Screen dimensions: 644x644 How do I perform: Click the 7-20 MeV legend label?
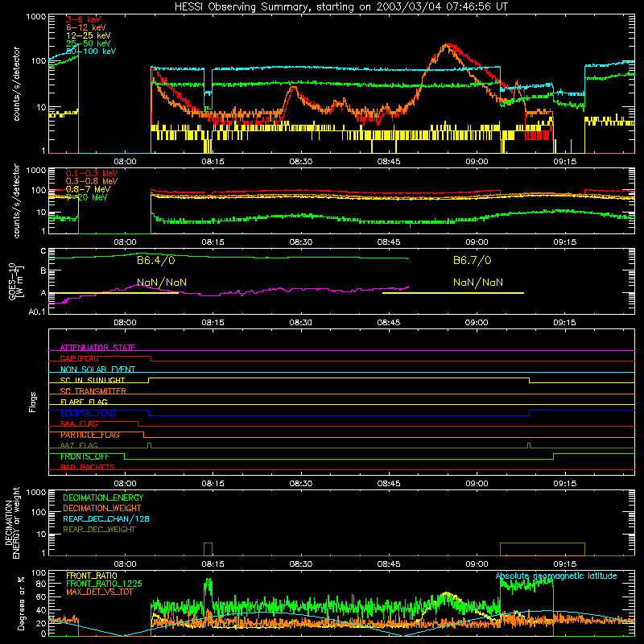(87, 197)
